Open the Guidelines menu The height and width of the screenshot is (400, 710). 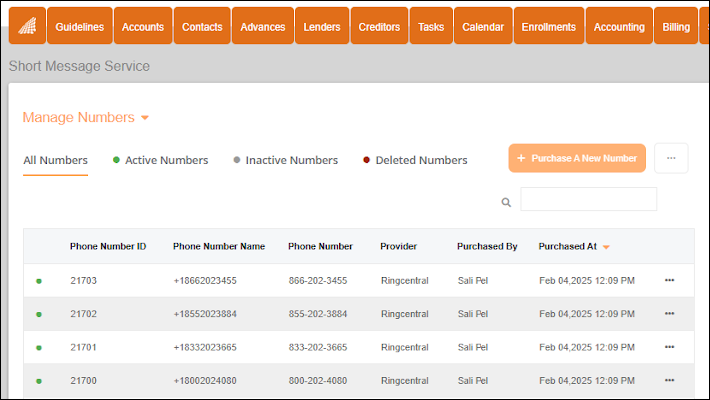pos(80,26)
